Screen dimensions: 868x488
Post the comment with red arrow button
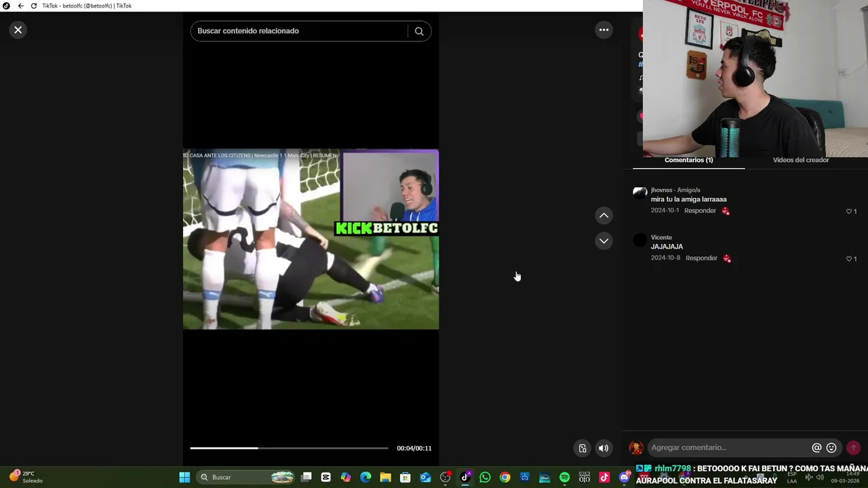[x=853, y=448]
